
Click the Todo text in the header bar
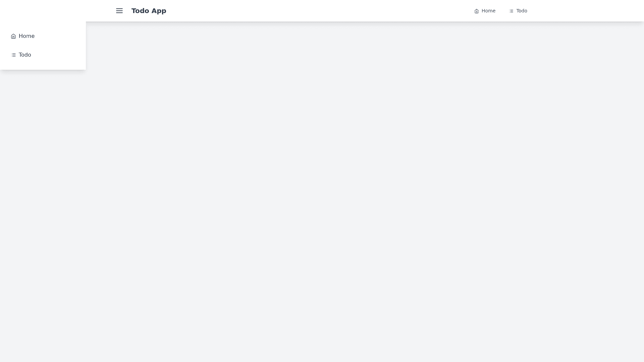click(522, 11)
